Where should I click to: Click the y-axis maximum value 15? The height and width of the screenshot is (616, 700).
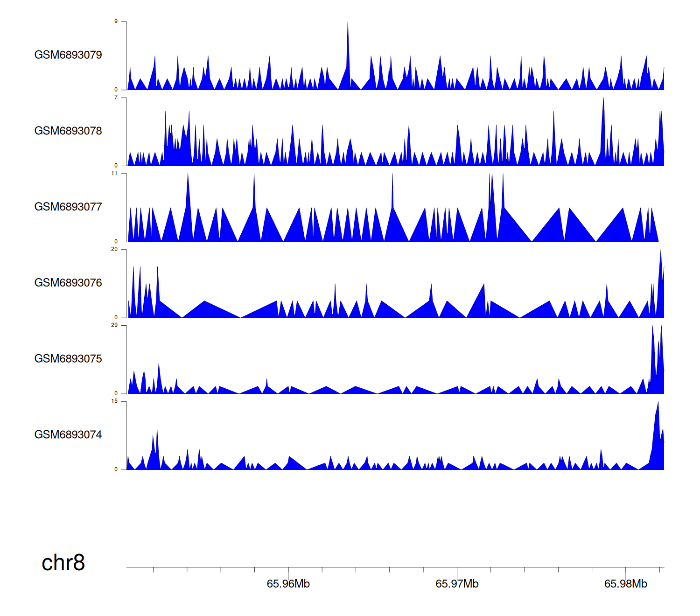(114, 401)
